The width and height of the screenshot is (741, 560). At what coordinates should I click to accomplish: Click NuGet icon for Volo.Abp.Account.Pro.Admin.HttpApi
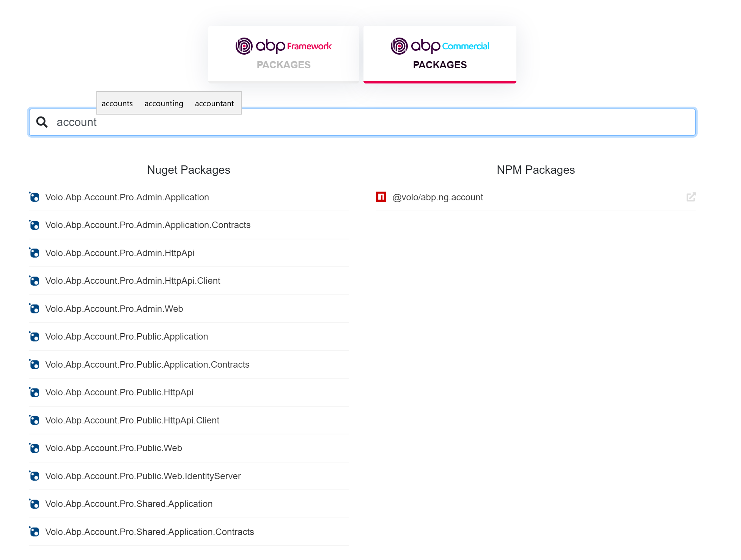pyautogui.click(x=35, y=253)
